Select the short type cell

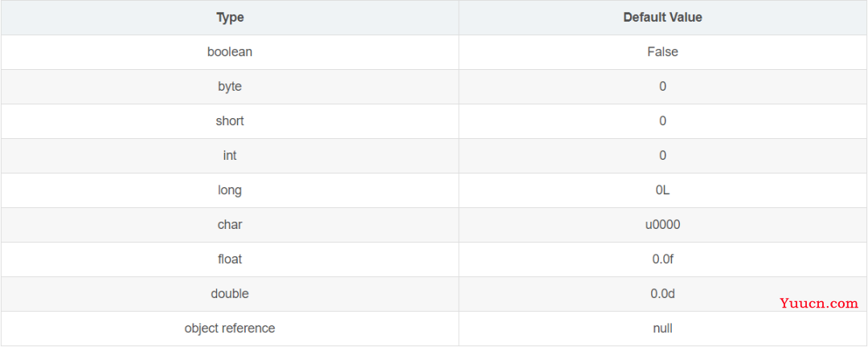pos(230,121)
